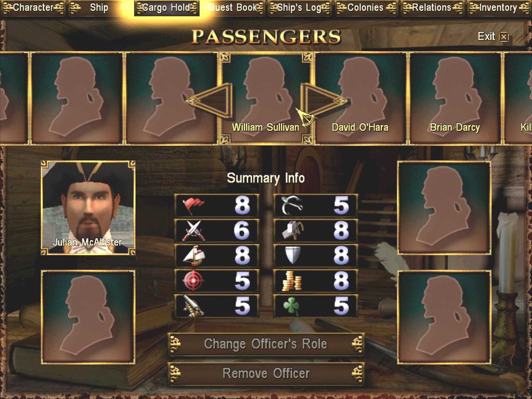Click the green clover luck skill icon
This screenshot has width=532, height=399.
point(292,306)
